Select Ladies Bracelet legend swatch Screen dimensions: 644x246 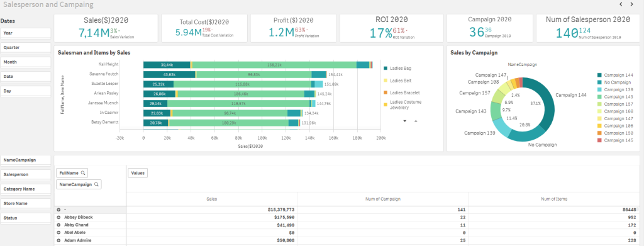(x=385, y=93)
